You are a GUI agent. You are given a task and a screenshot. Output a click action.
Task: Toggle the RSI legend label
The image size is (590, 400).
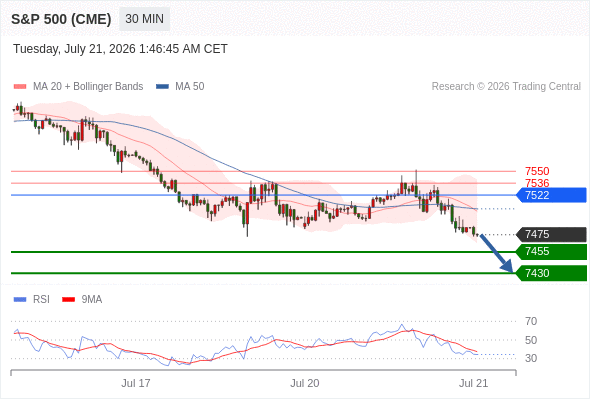pos(41,300)
